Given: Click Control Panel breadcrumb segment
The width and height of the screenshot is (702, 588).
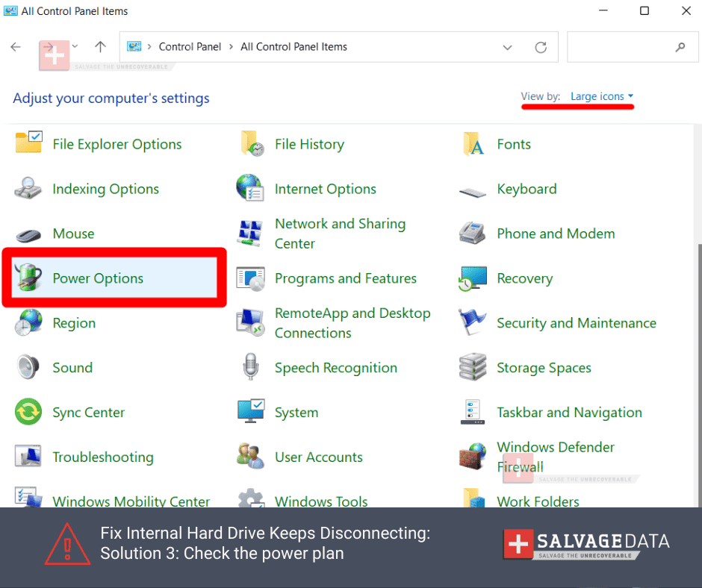Looking at the screenshot, I should coord(190,46).
